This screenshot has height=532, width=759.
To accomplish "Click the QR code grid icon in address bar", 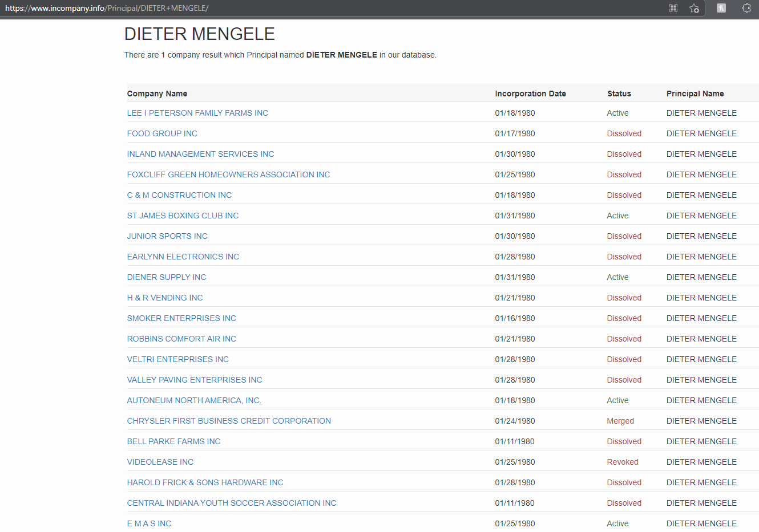I will [673, 8].
